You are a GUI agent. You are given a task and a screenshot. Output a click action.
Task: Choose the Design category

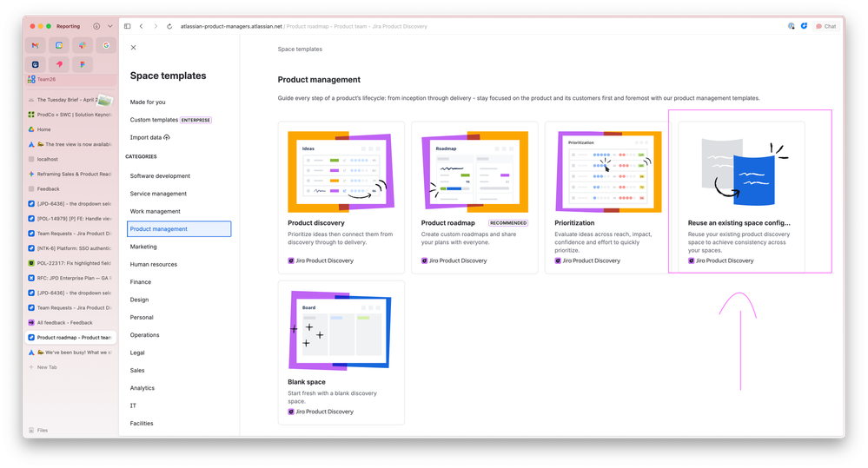(140, 300)
